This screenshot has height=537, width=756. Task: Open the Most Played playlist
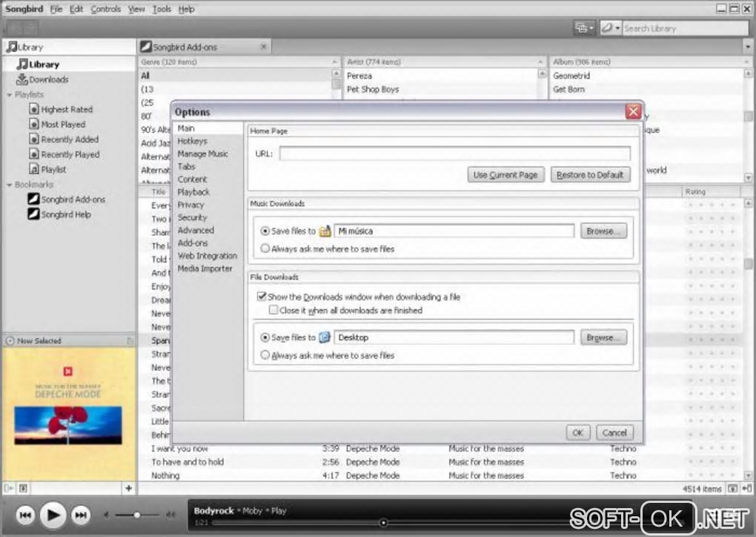pyautogui.click(x=57, y=125)
